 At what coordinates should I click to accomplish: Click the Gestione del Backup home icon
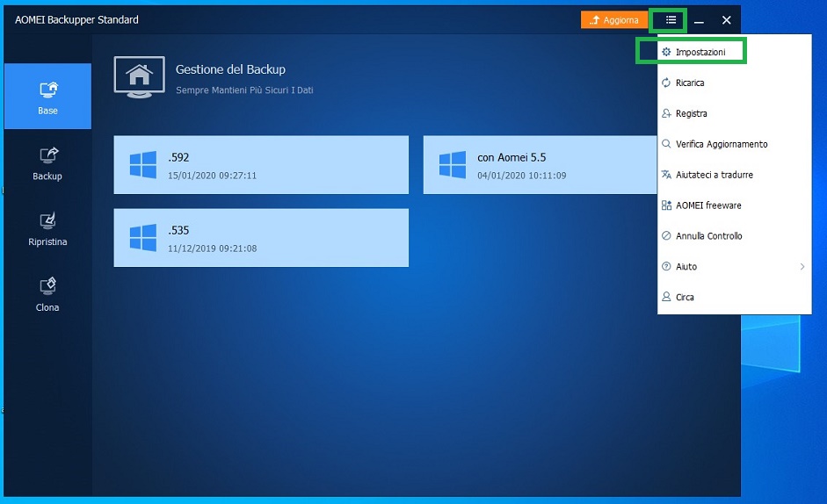click(139, 77)
